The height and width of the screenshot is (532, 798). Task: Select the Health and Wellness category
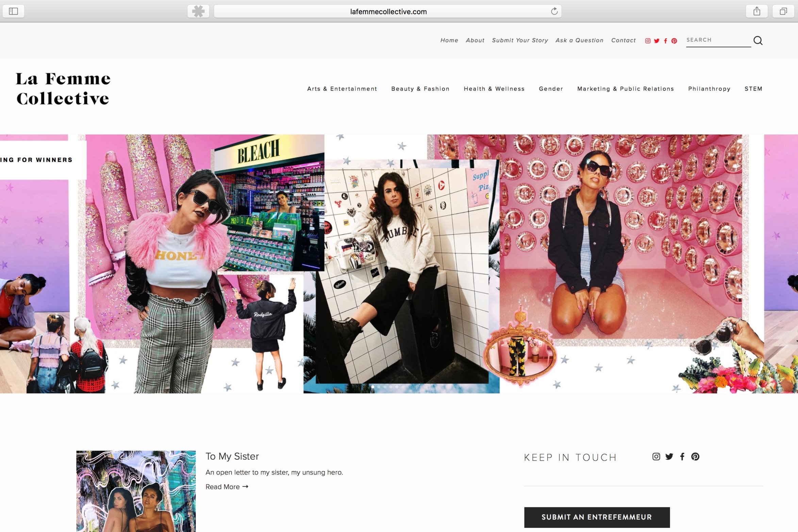point(494,88)
